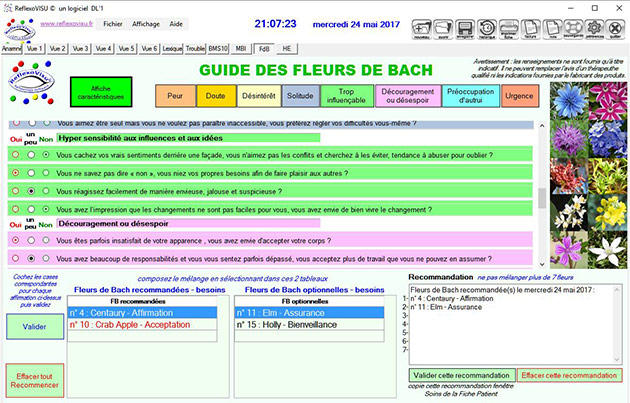Select Non for 'Vous ne savez pas dire non'
The height and width of the screenshot is (403, 630).
point(46,173)
